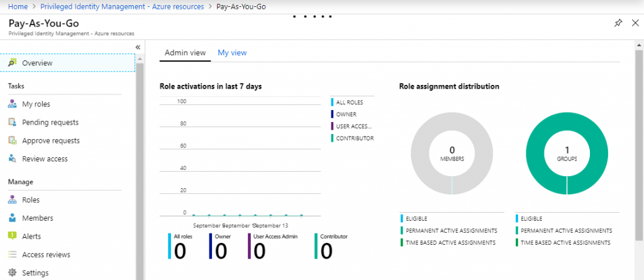
Task: Go to Home breadcrumb link
Action: click(x=18, y=6)
